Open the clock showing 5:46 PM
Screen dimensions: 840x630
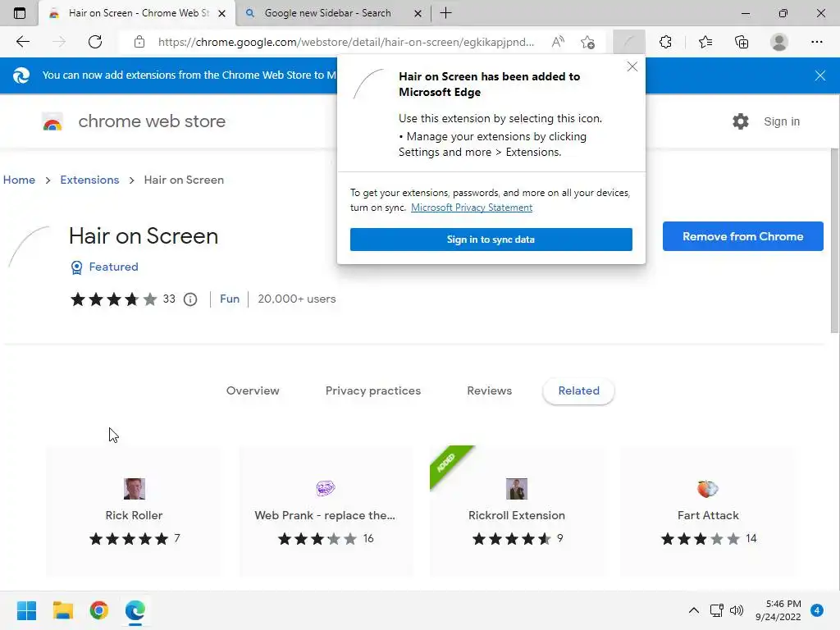click(778, 610)
